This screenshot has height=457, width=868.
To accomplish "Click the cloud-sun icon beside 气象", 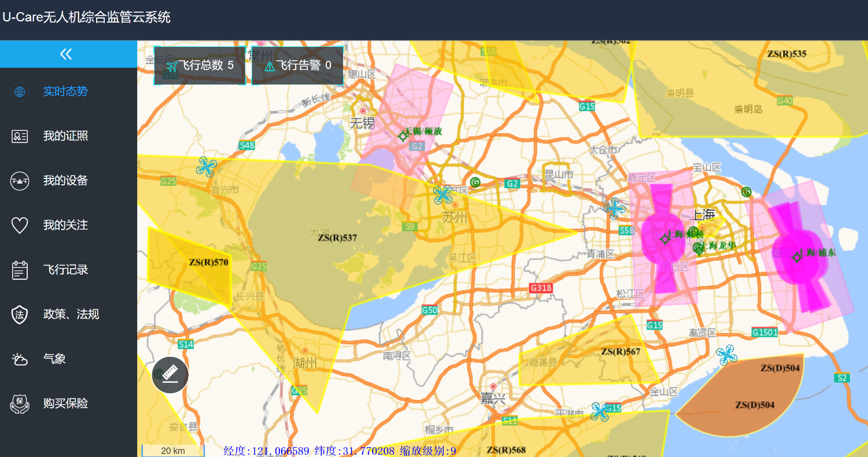I will pos(20,359).
